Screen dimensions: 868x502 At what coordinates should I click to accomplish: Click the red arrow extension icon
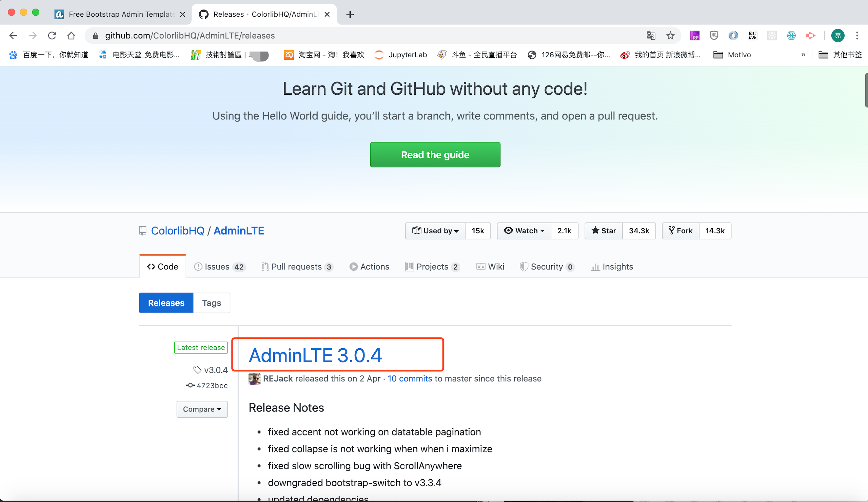[x=810, y=36]
